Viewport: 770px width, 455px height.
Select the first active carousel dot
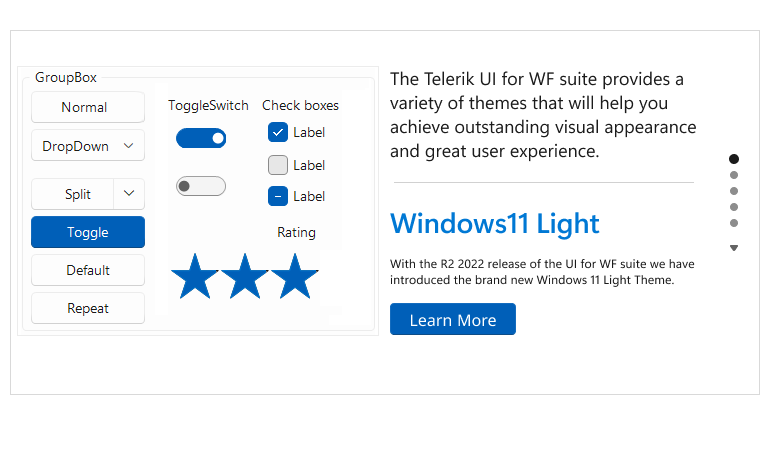pos(734,159)
